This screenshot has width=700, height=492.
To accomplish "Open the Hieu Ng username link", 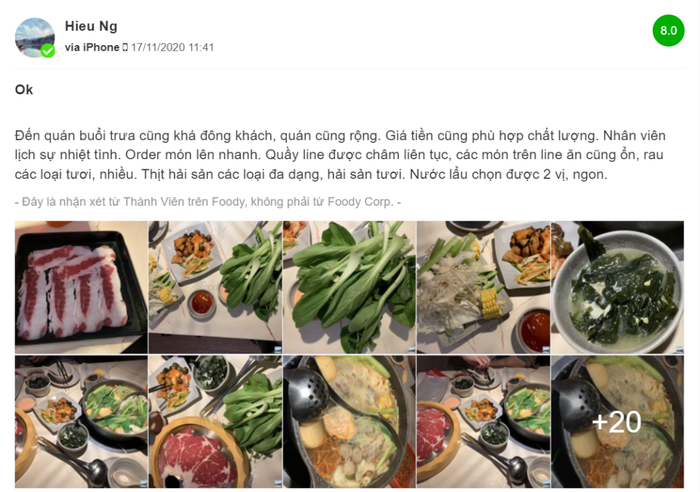I will click(x=91, y=26).
